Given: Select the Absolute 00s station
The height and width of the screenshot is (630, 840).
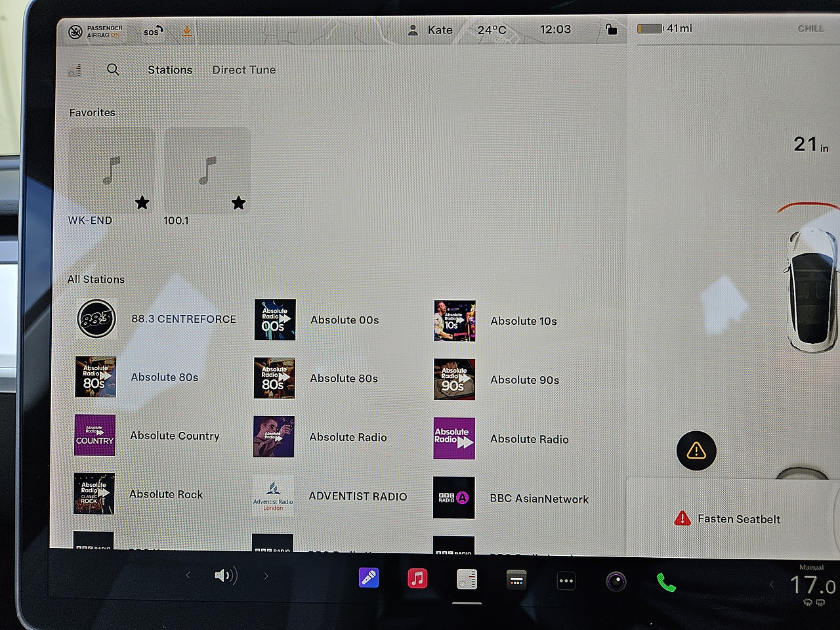Looking at the screenshot, I should point(318,320).
